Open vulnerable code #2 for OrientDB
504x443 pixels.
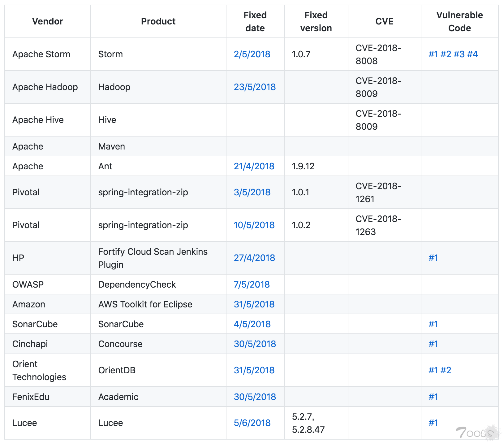[446, 370]
